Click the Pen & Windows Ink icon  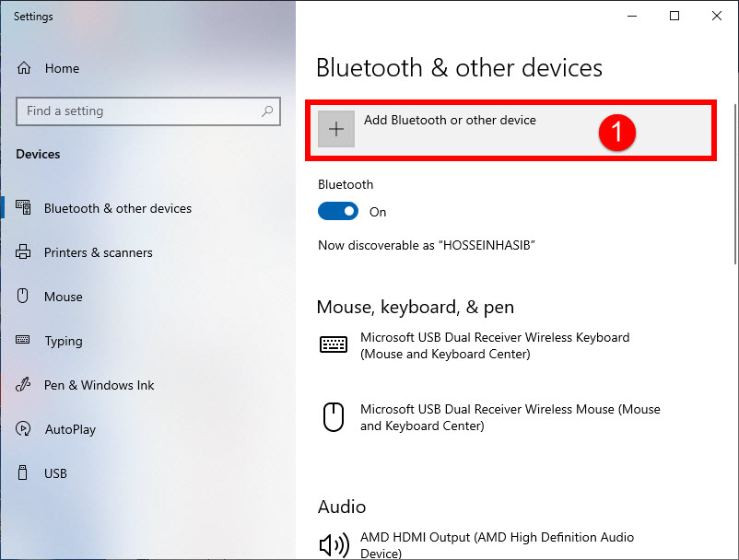click(23, 384)
